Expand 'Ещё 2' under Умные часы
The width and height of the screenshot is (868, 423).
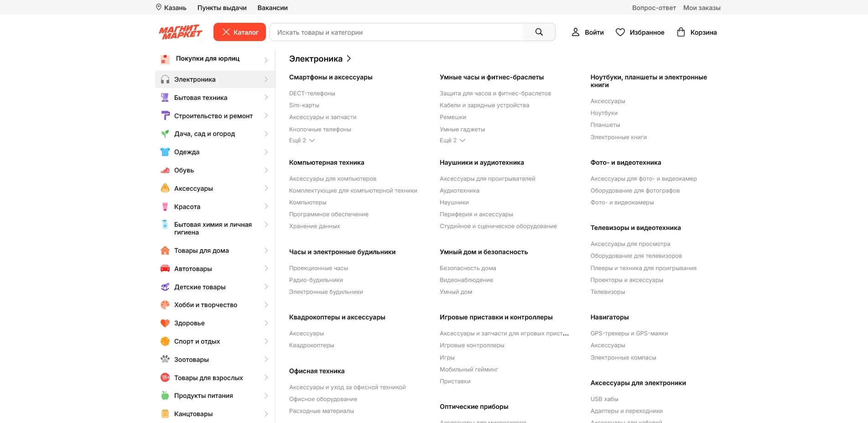(452, 141)
